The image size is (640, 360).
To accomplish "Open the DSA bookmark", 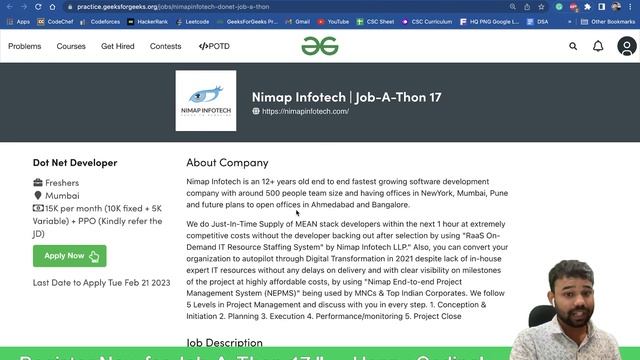I will 538,22.
